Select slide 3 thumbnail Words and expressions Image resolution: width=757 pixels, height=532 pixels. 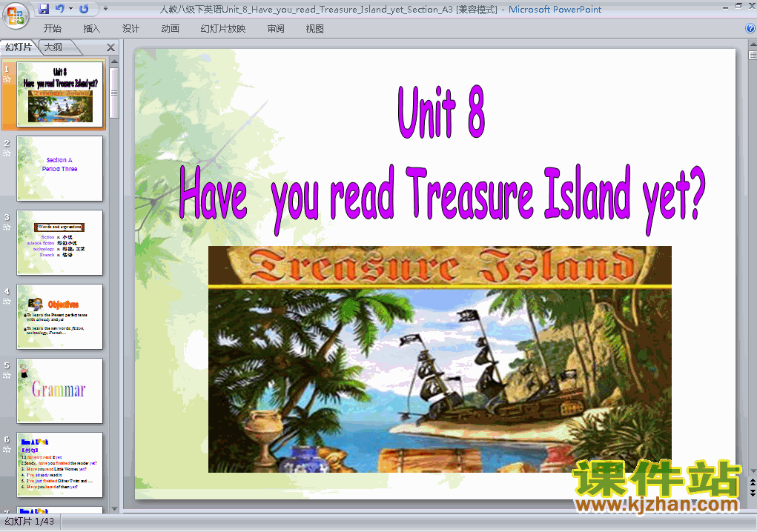coord(60,242)
